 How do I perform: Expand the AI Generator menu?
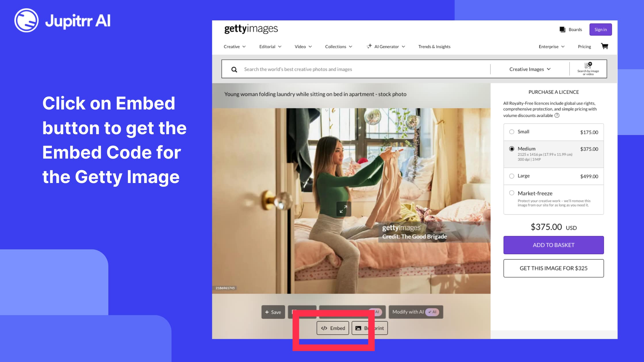tap(386, 47)
